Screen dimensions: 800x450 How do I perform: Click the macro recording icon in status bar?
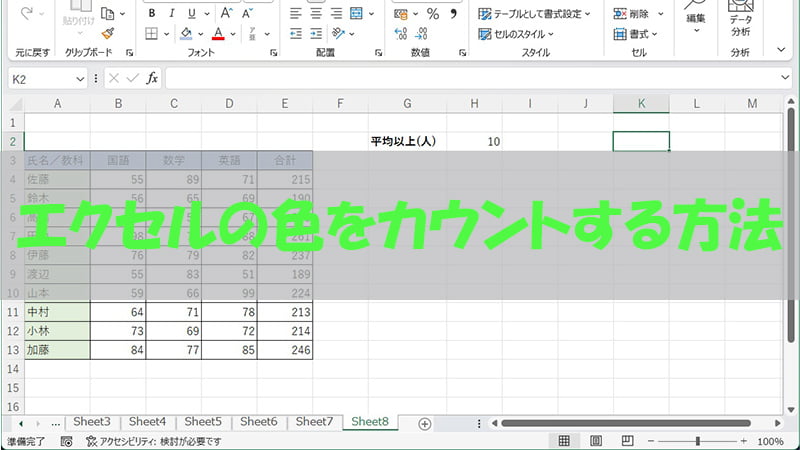(66, 441)
